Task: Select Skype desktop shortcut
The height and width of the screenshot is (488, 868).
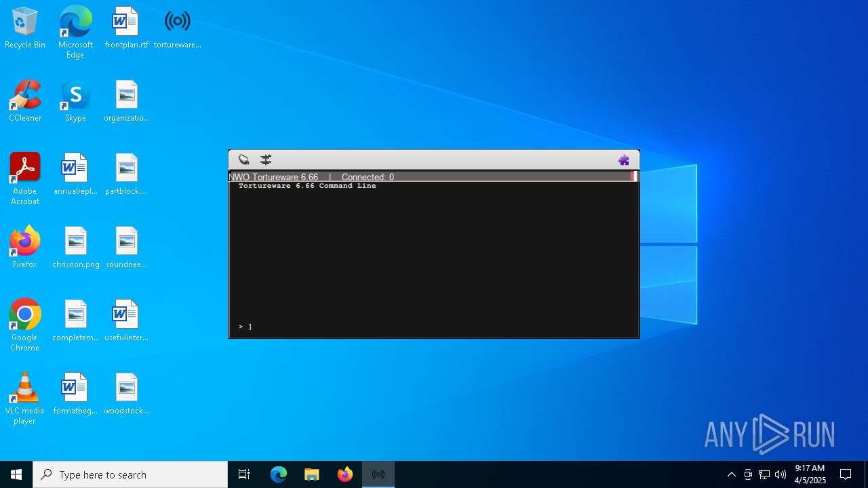Action: (75, 101)
